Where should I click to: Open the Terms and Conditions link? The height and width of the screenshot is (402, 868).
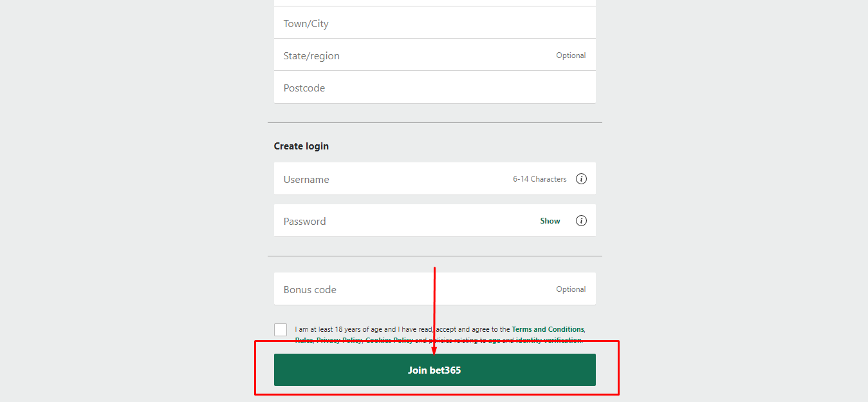tap(548, 329)
